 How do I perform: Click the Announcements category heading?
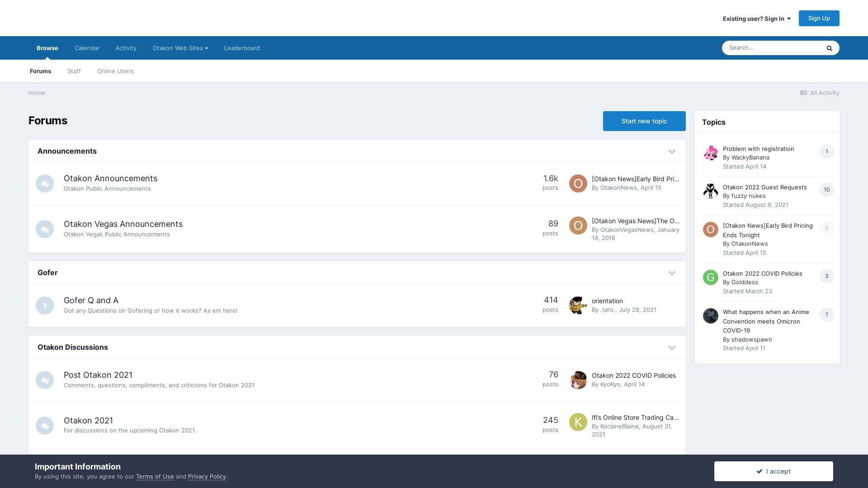[67, 151]
